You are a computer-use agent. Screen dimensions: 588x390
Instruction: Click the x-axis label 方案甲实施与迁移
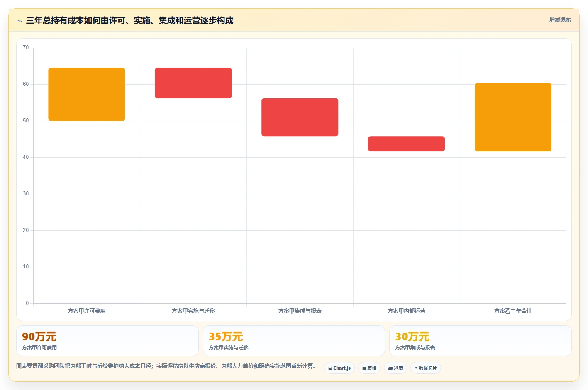click(193, 311)
